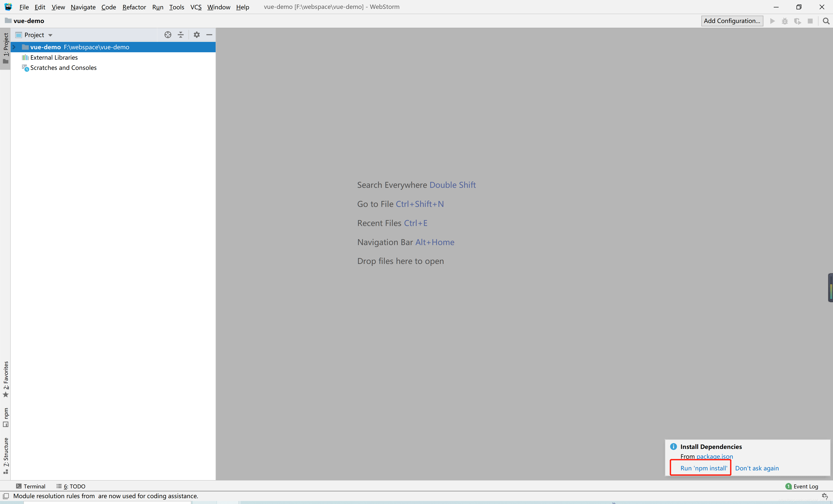833x504 pixels.
Task: Open the Navigate menu
Action: coord(83,7)
